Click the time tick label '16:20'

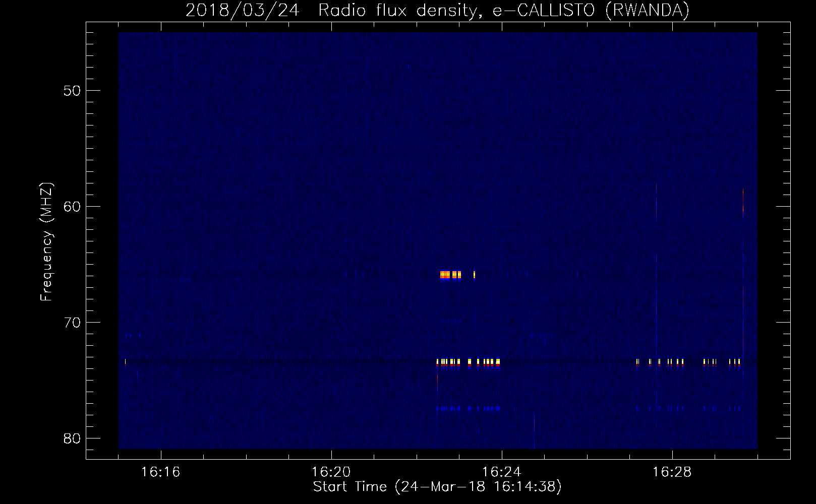tap(331, 472)
